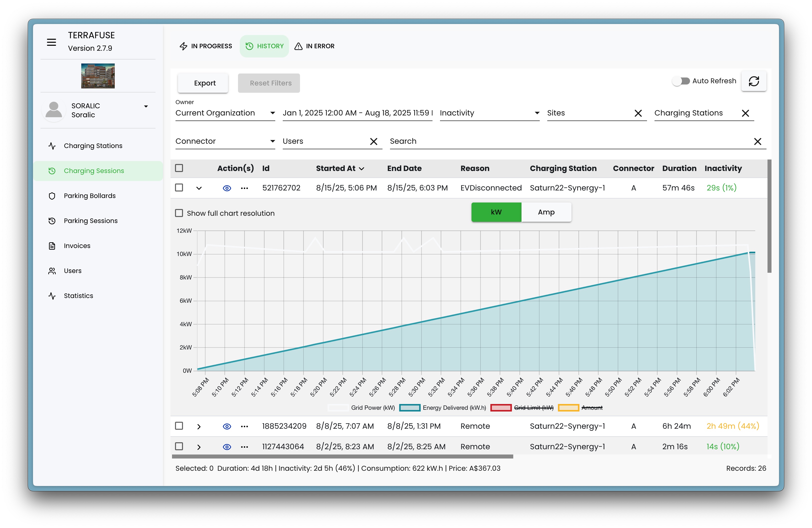View details of session 521762702
The width and height of the screenshot is (812, 528).
(227, 188)
